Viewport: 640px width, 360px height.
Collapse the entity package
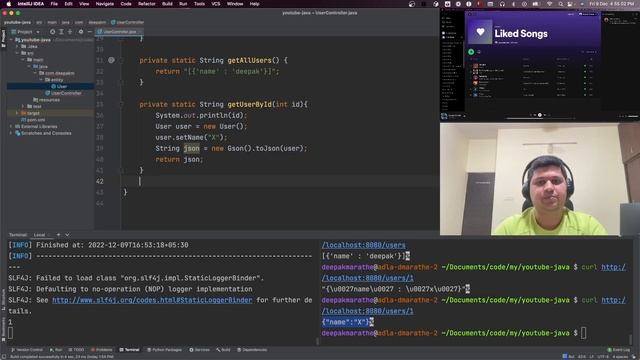point(41,80)
